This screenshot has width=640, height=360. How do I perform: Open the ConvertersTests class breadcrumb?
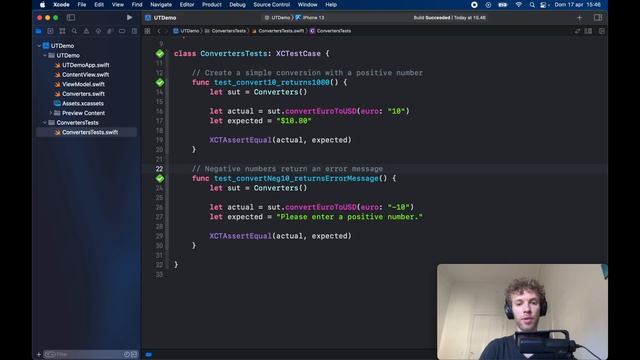tap(330, 31)
